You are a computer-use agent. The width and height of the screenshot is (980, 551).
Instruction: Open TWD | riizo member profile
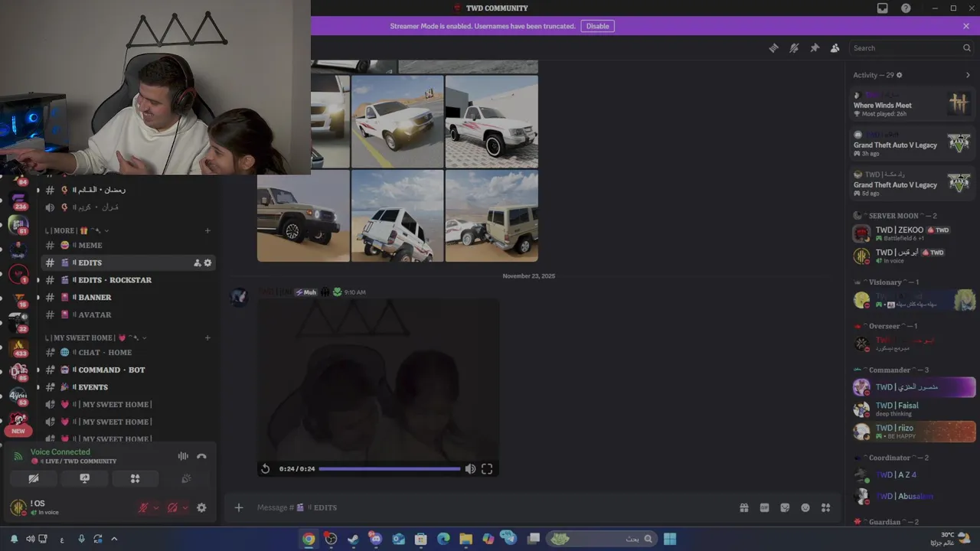pos(914,432)
